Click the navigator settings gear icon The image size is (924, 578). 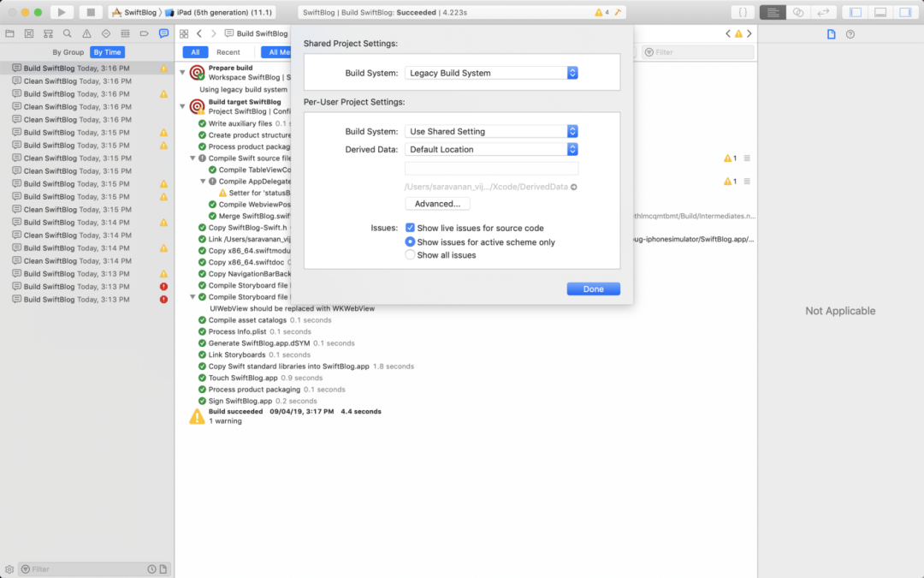[x=9, y=569]
